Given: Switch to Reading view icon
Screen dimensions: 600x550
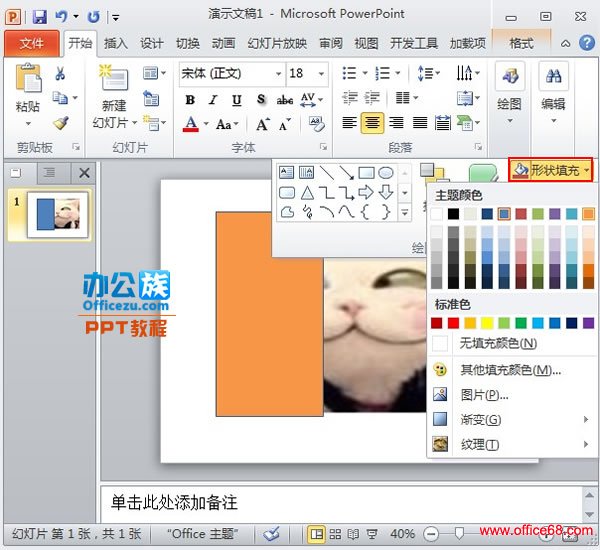Looking at the screenshot, I should click(353, 534).
